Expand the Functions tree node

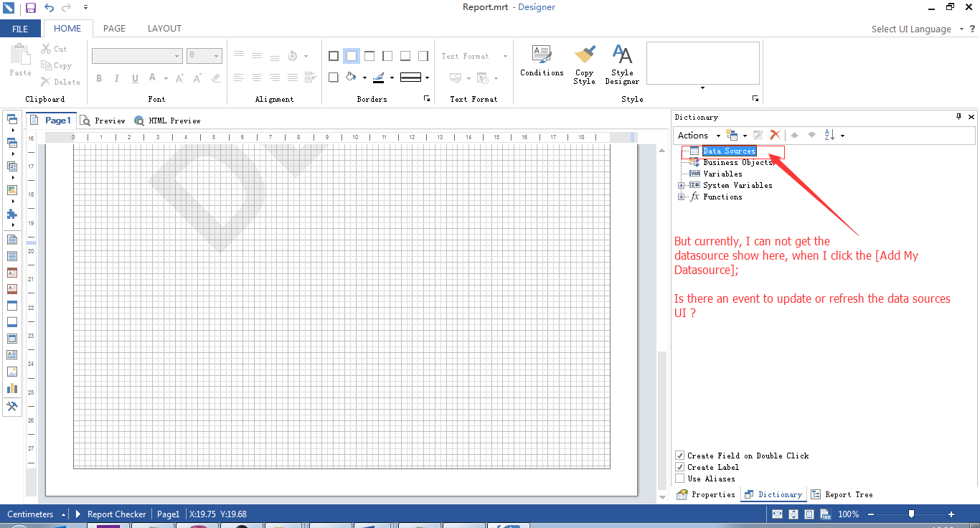click(682, 197)
